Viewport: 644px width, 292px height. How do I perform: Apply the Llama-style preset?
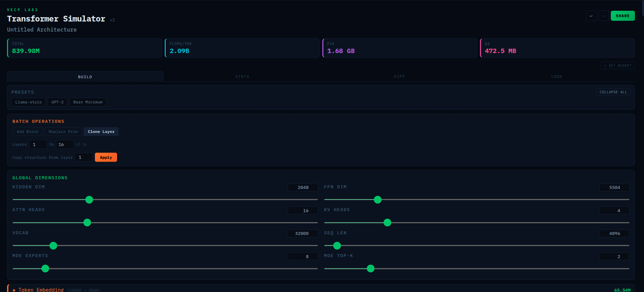(29, 102)
